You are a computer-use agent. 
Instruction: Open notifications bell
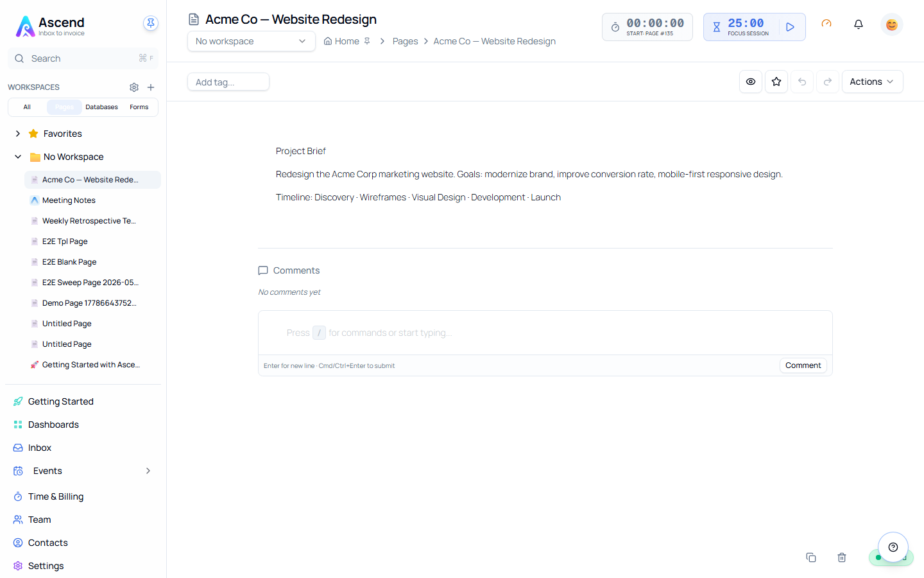(859, 24)
